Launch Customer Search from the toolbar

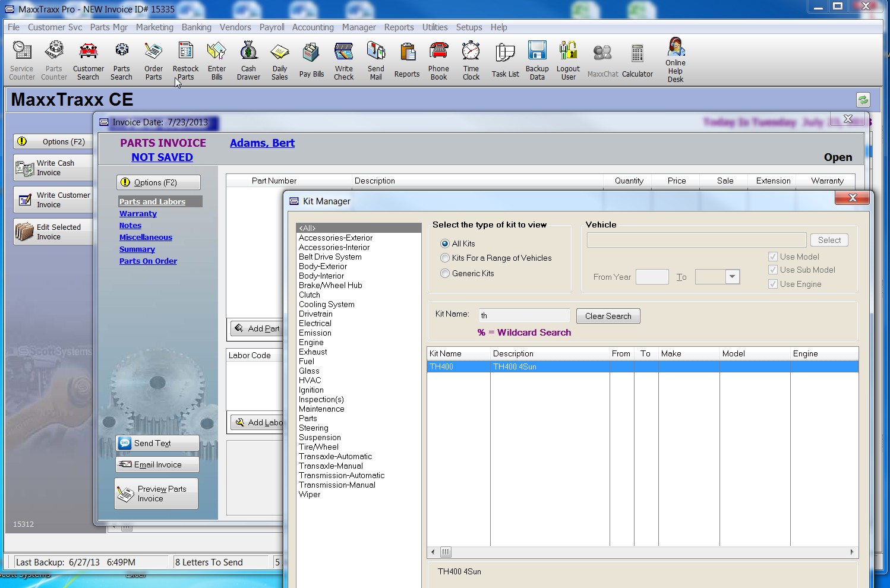88,61
